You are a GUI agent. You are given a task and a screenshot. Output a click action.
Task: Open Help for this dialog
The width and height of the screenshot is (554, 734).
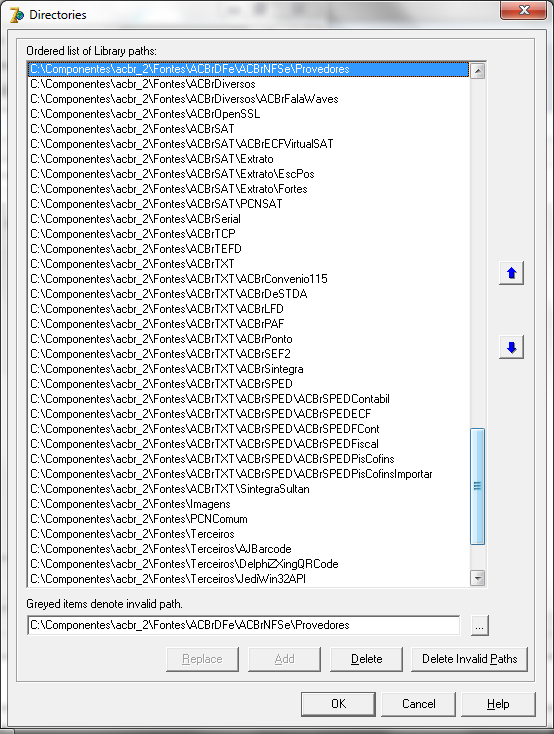498,704
